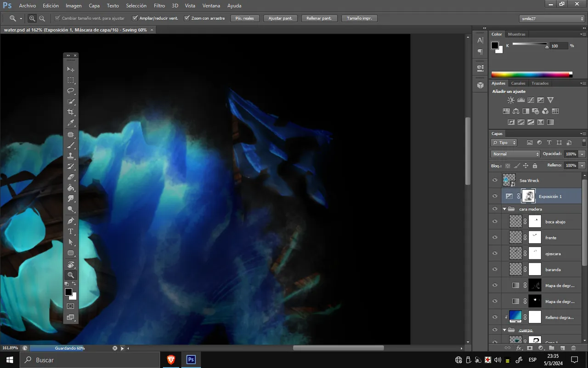Hide the frente layer
Viewport: 588px width, 368px height.
coord(495,237)
